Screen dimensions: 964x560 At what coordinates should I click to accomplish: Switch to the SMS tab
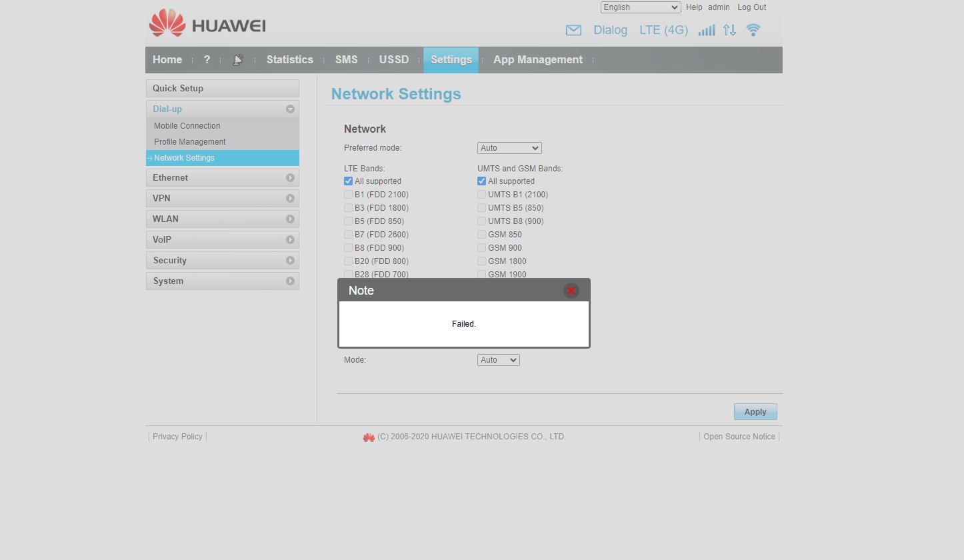(x=347, y=60)
